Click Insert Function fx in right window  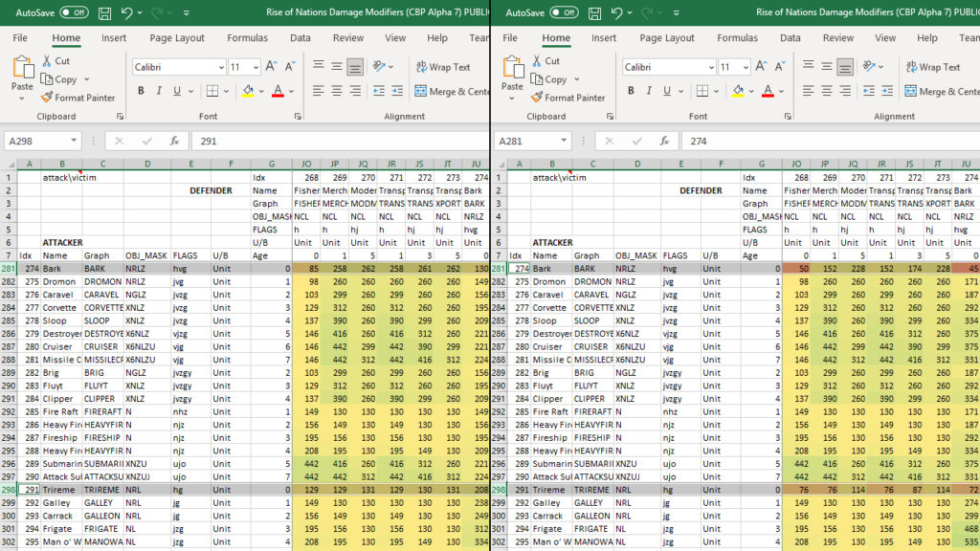(x=663, y=140)
